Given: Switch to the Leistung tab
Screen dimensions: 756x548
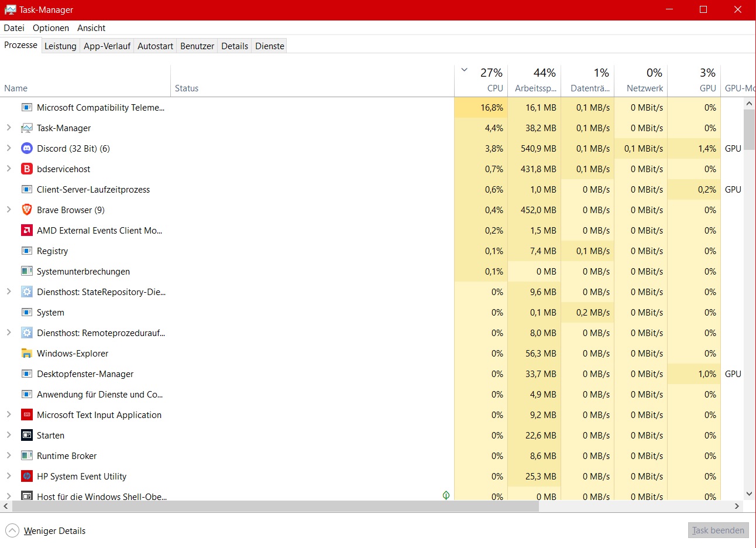Looking at the screenshot, I should pyautogui.click(x=60, y=46).
